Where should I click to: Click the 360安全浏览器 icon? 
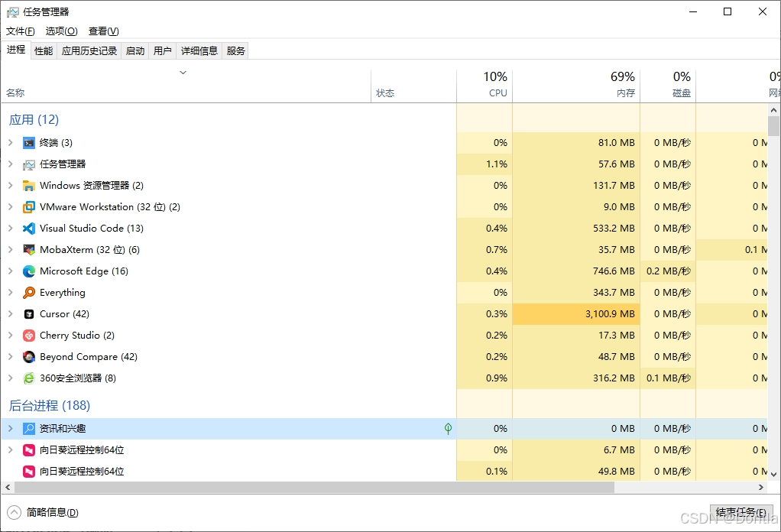click(29, 378)
